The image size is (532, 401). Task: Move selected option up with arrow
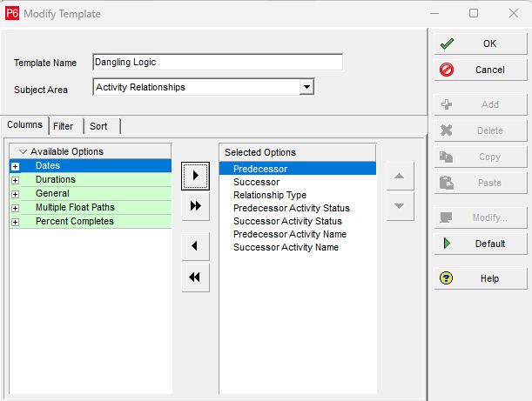(x=399, y=176)
